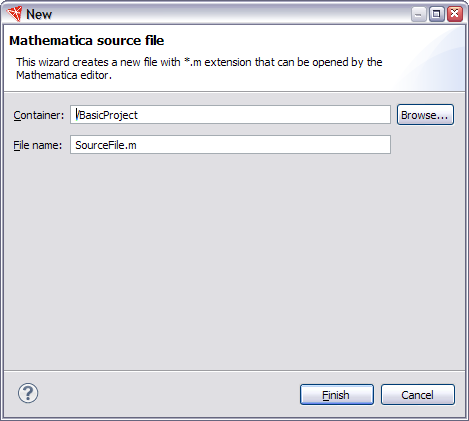Minimize the New wizard window
469x421 pixels.
tap(419, 14)
